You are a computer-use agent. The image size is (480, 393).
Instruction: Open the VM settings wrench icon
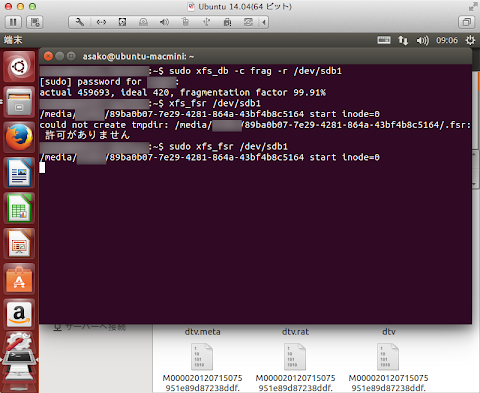tap(80, 22)
